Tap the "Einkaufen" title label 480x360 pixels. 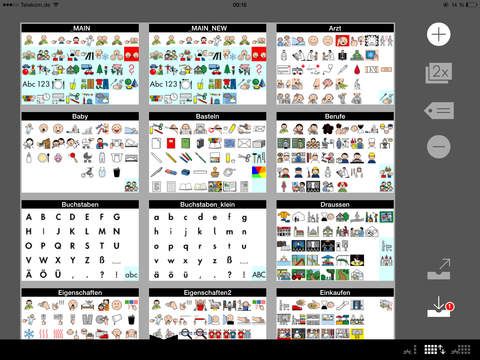click(x=335, y=293)
